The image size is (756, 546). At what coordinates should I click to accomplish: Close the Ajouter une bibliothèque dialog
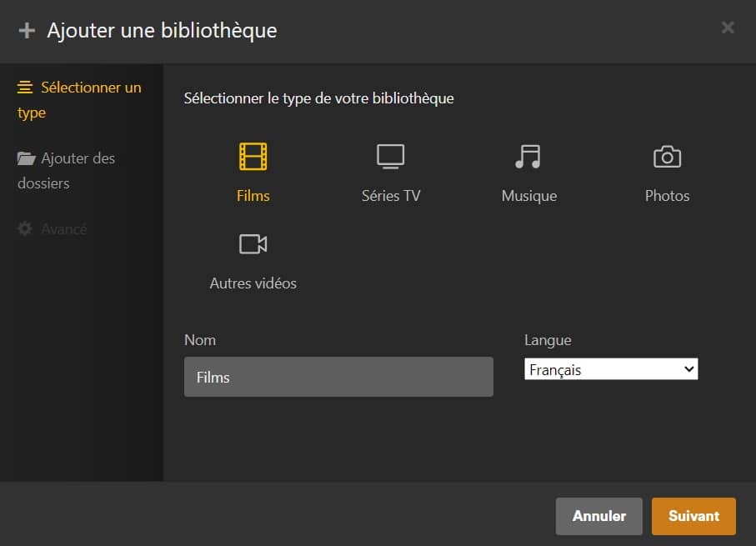[728, 28]
